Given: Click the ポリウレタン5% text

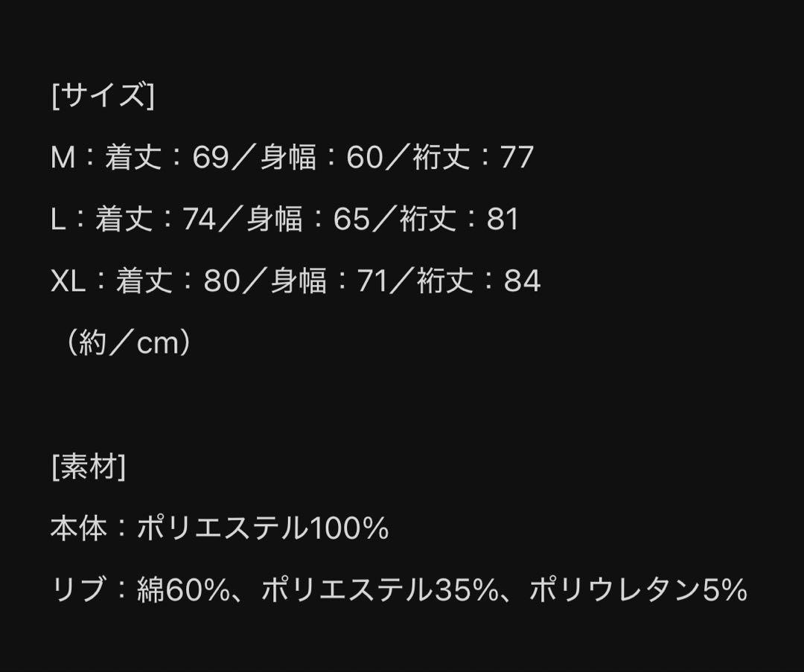Looking at the screenshot, I should click(637, 590).
